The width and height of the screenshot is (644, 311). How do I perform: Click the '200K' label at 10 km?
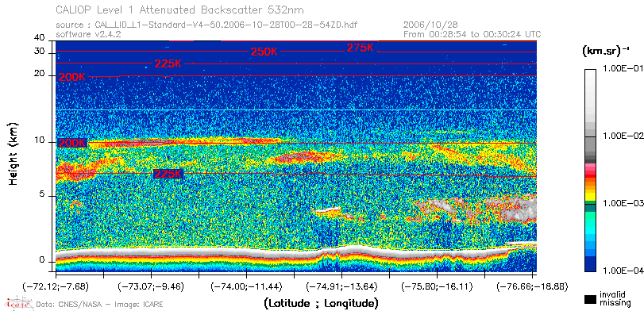(72, 143)
